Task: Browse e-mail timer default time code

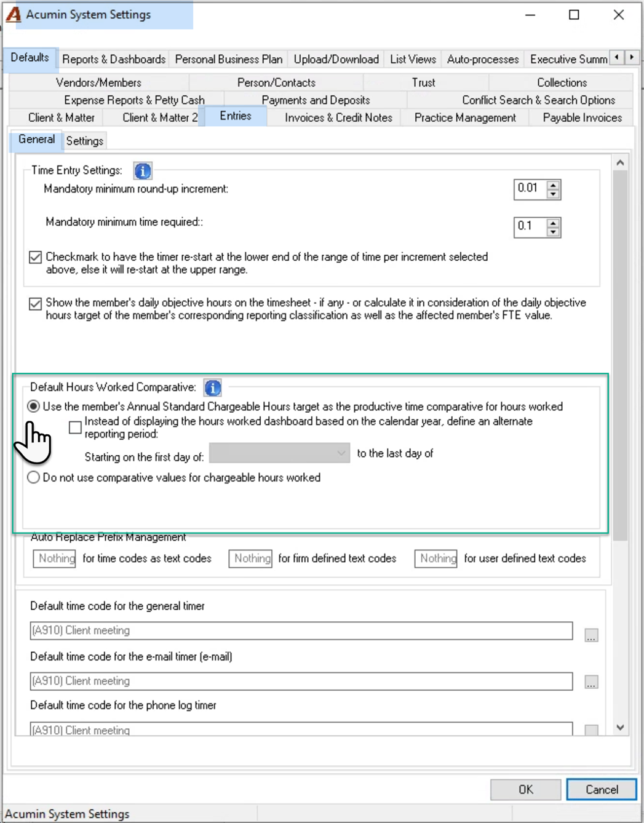Action: coord(591,682)
